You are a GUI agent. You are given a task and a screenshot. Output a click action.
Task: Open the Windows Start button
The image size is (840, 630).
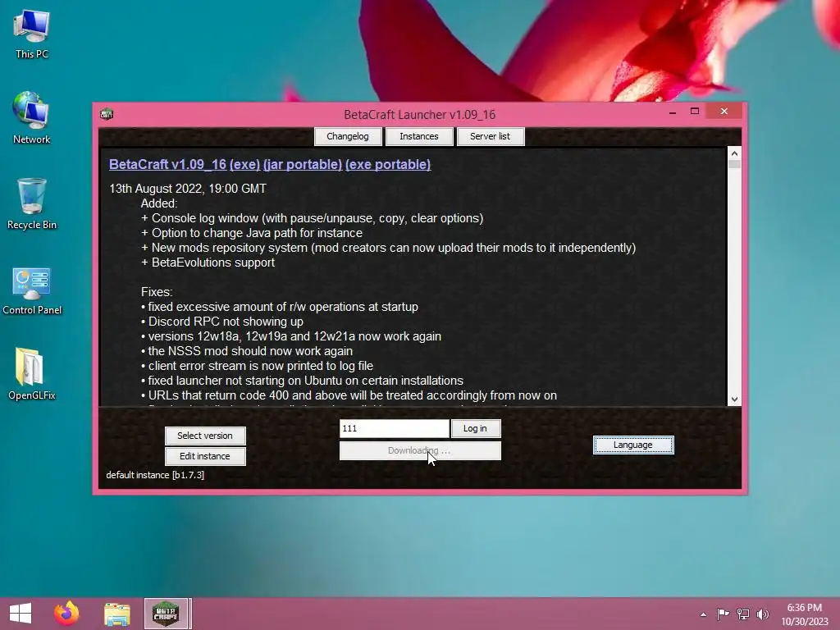[21, 614]
